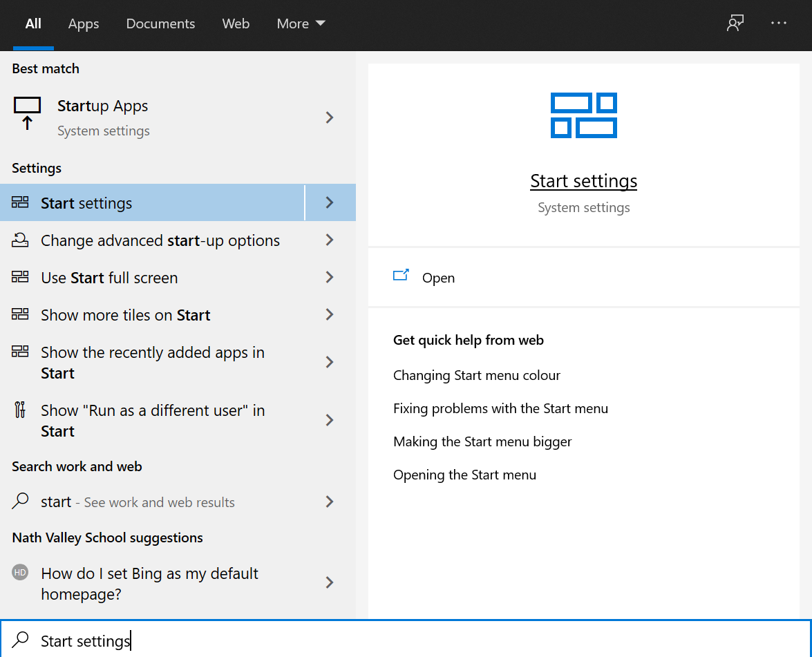Click the search box magnifier icon

[x=20, y=640]
